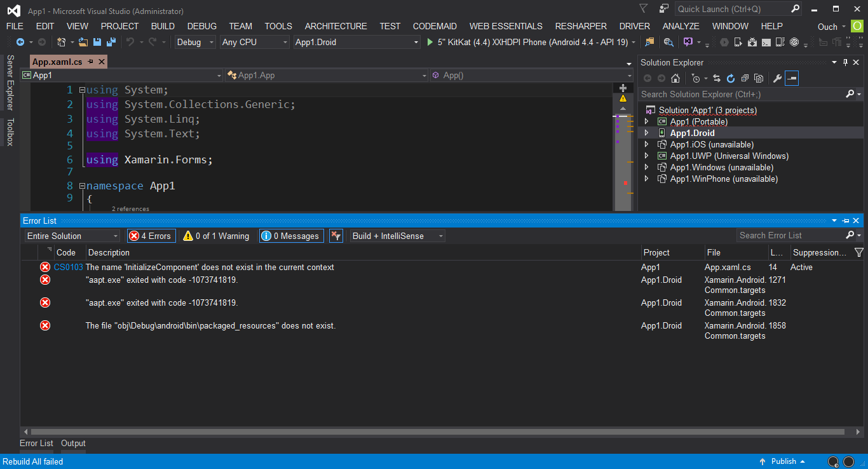
Task: Click the Navigate Backward arrow in toolbar
Action: point(20,42)
